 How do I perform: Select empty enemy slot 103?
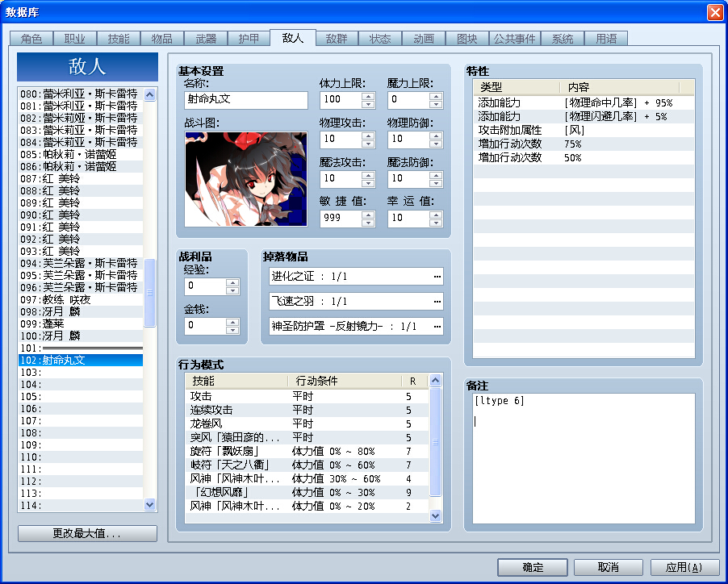tap(81, 372)
